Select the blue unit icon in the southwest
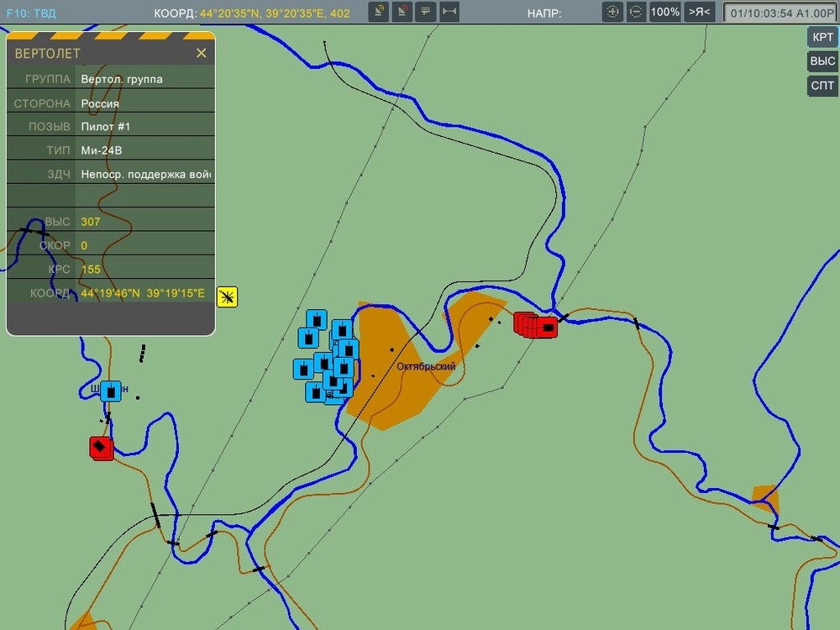Viewport: 840px width, 630px height. click(110, 390)
